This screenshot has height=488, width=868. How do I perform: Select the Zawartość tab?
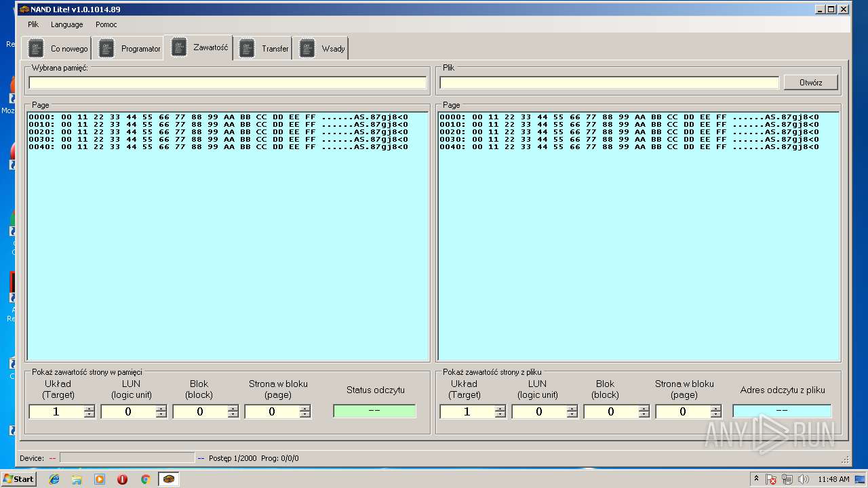click(199, 47)
